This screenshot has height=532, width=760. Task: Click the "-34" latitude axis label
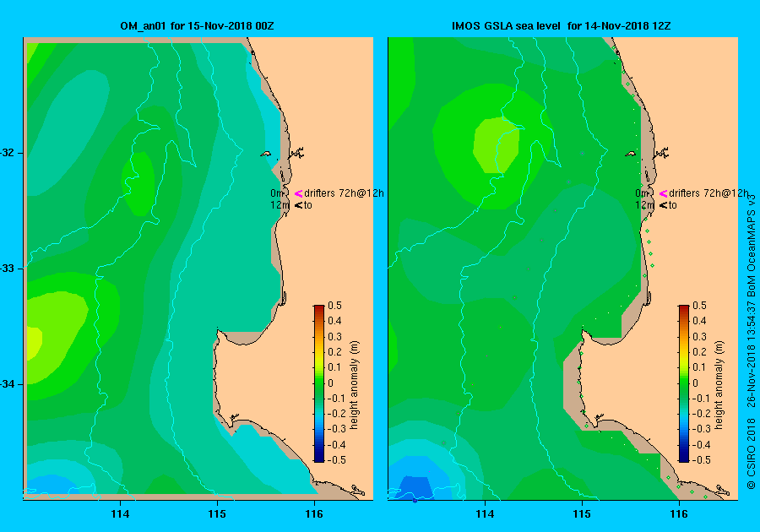point(7,385)
